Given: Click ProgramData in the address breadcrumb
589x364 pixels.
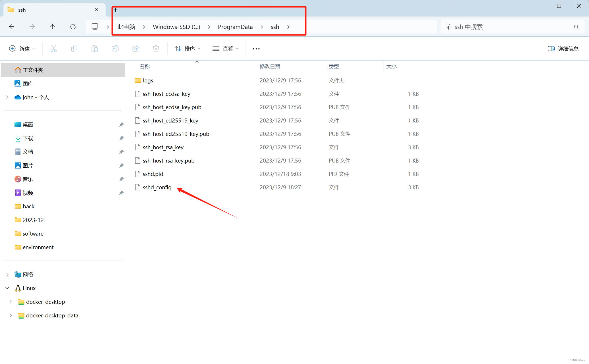Looking at the screenshot, I should [235, 27].
